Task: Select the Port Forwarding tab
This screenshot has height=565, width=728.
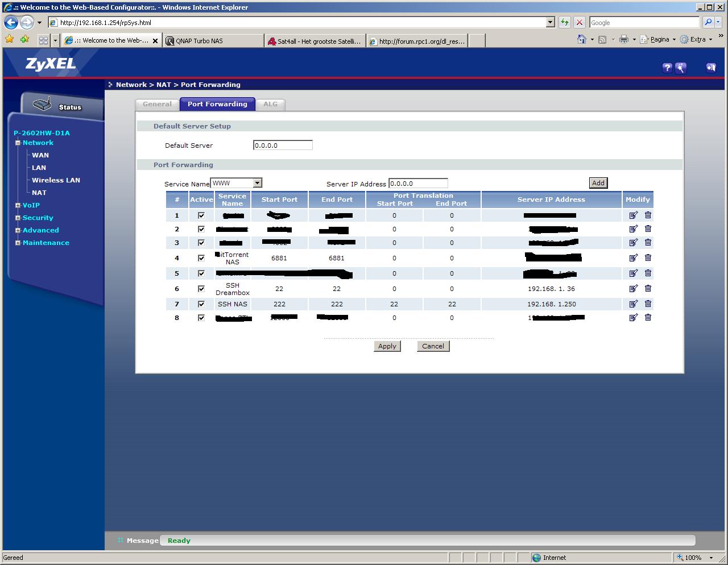Action: (217, 104)
